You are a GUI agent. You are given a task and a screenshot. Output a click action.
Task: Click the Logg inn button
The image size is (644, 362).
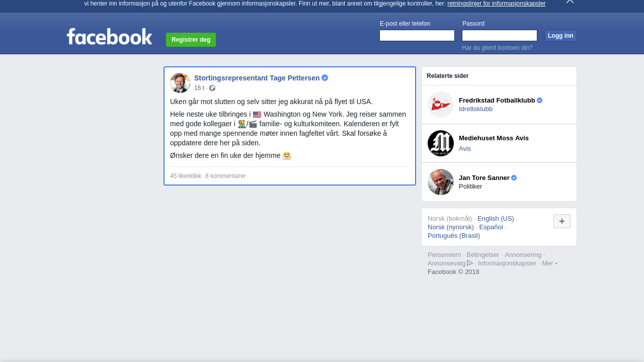560,36
